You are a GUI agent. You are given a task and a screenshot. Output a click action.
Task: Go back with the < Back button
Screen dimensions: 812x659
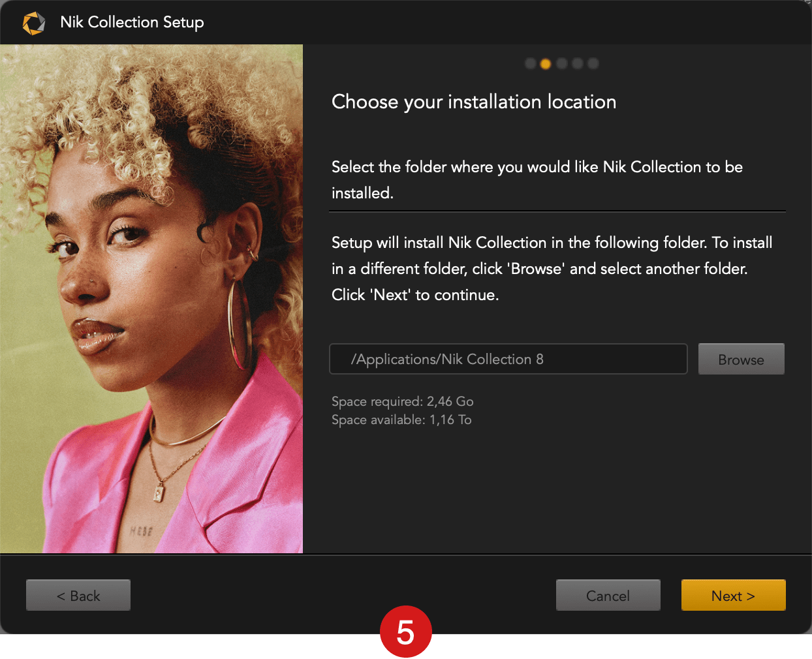[78, 595]
